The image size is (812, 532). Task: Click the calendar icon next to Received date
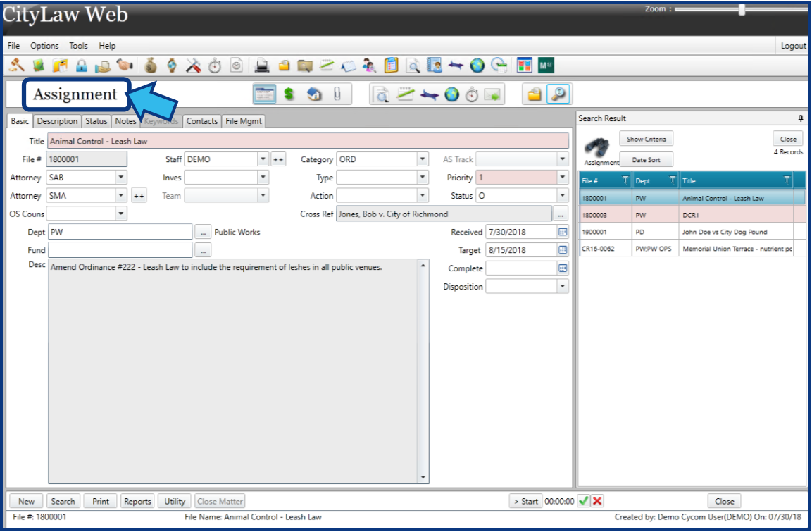coord(563,232)
